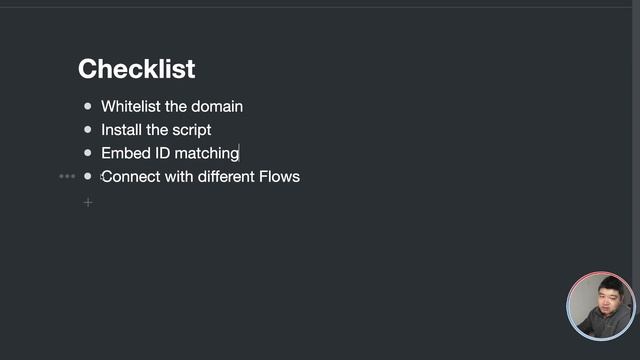The height and width of the screenshot is (360, 640).
Task: Click the 'Whitelist the domain' list item text
Action: click(x=172, y=107)
